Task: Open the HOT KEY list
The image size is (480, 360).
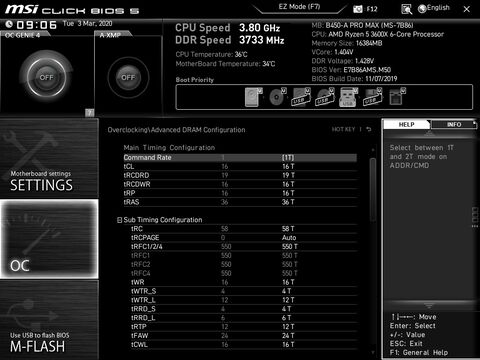Action: 343,129
